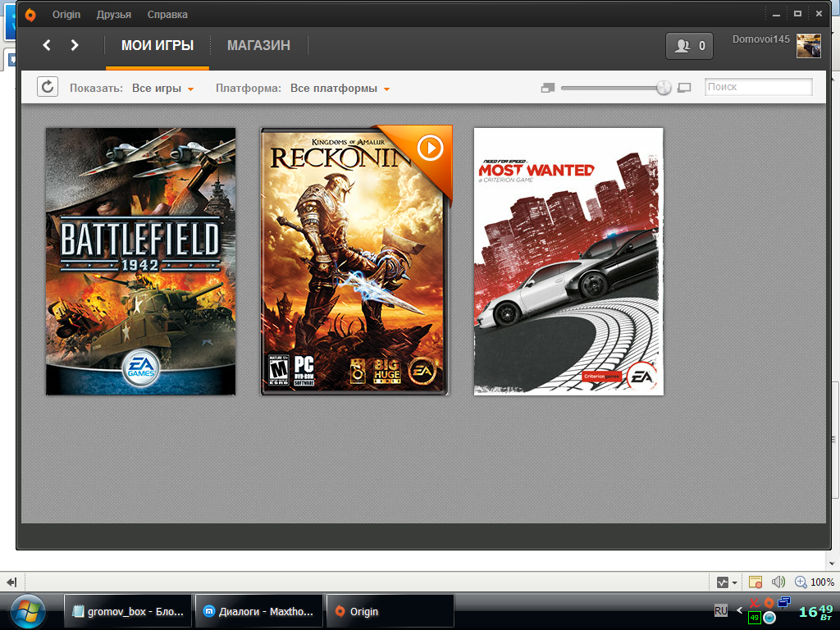The height and width of the screenshot is (630, 840).
Task: Expand the 'Все игры' filter dropdown
Action: click(162, 89)
